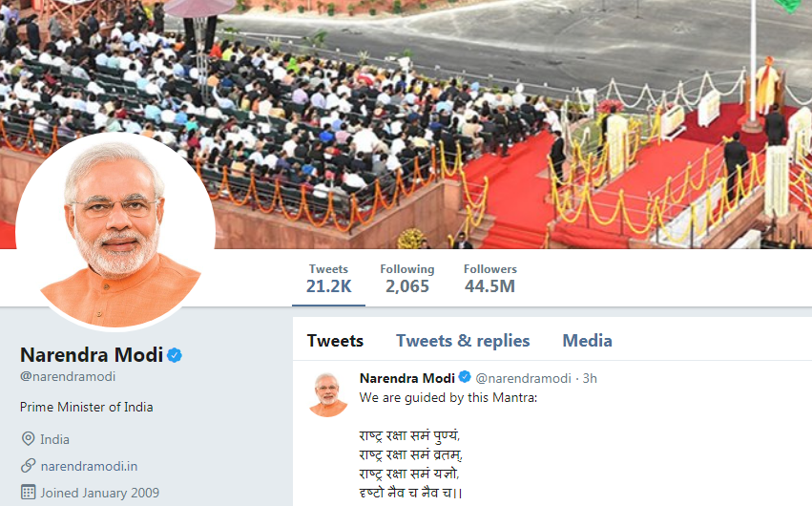Open the Tweets count 21.2K tab
Image resolution: width=812 pixels, height=506 pixels.
pos(328,279)
